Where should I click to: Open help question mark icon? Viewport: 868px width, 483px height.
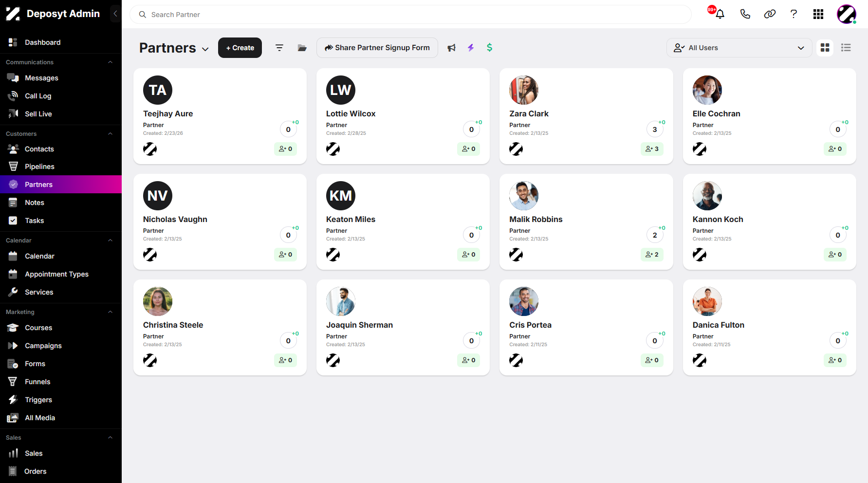click(794, 14)
